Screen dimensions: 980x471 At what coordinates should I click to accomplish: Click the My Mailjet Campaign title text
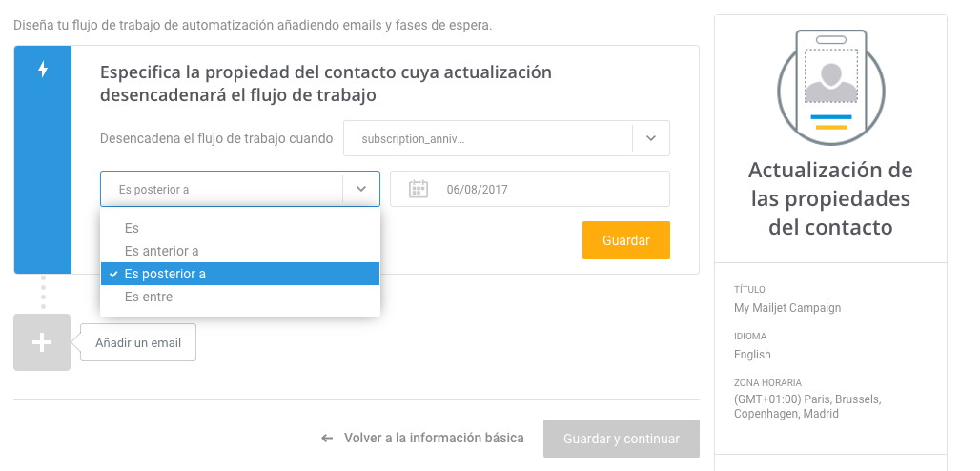click(787, 308)
